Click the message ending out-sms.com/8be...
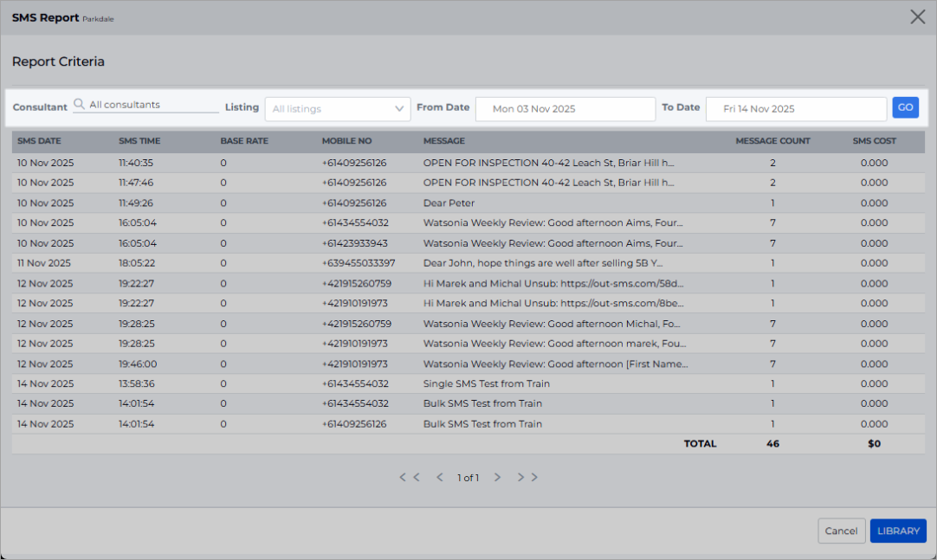 click(x=553, y=303)
